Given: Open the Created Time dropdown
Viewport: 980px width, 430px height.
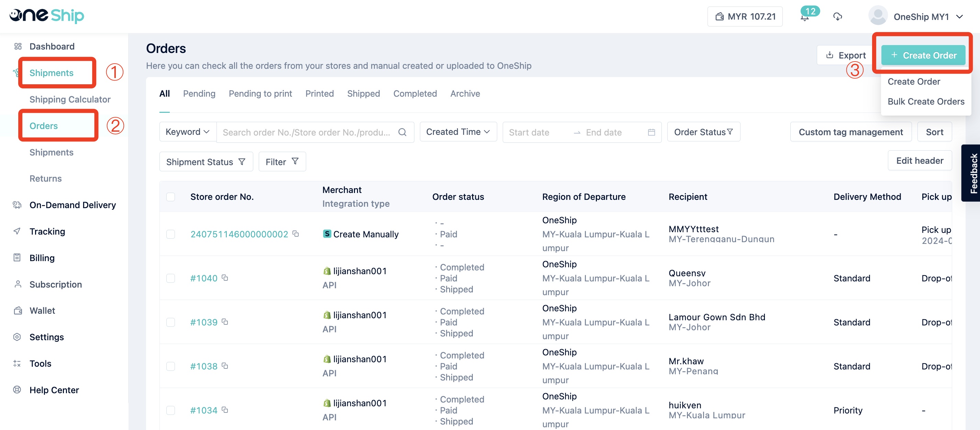Looking at the screenshot, I should [x=458, y=132].
